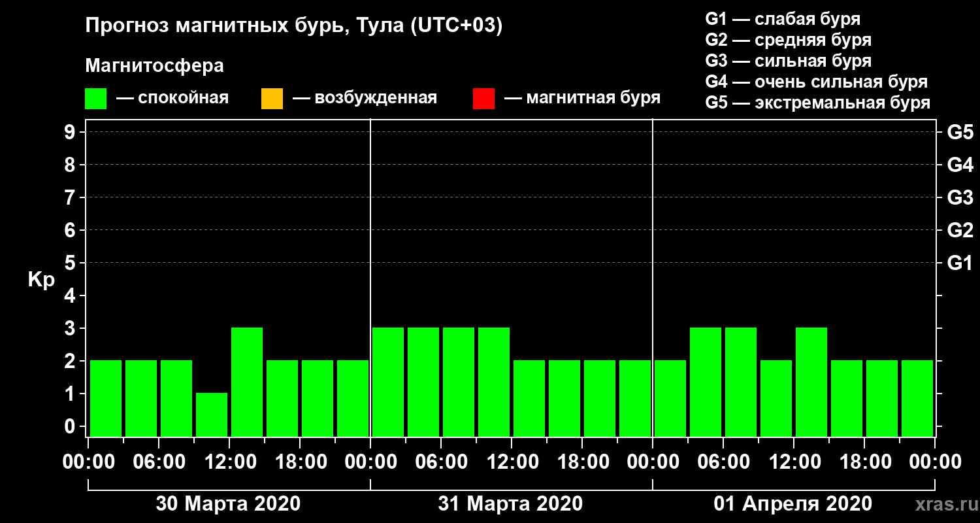Image resolution: width=980 pixels, height=523 pixels.
Task: Click the 'G1 — слабая буря' line
Action: point(783,19)
